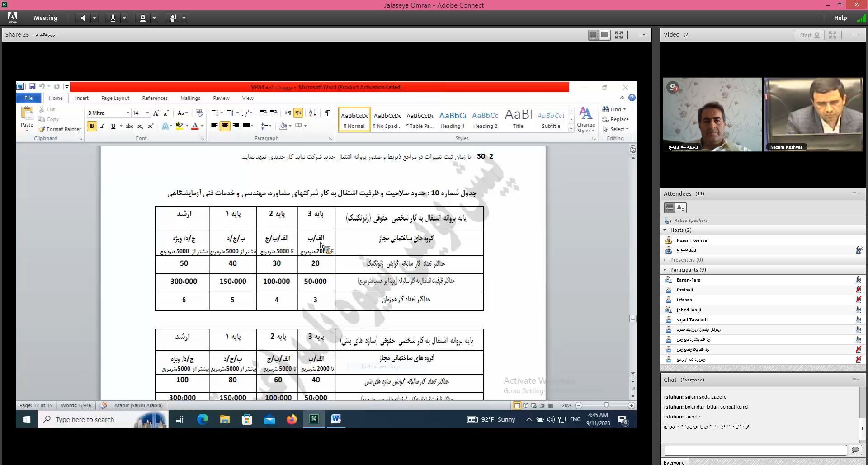Save document from Quick Access toolbar

click(x=32, y=86)
